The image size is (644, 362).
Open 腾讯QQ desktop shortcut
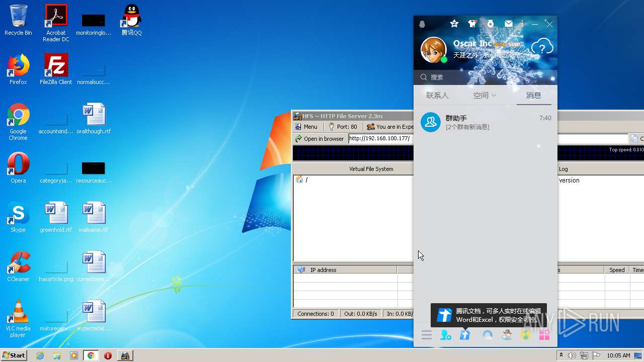pos(131,21)
